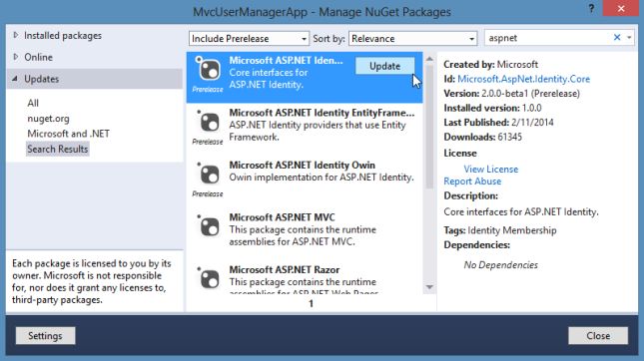Expand the Installed packages tree node
The image size is (644, 361).
pyautogui.click(x=16, y=35)
